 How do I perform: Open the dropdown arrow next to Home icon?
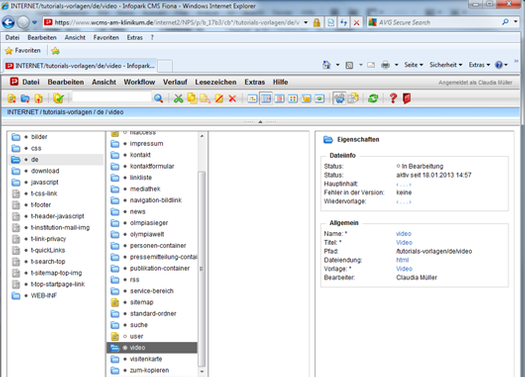tap(338, 65)
